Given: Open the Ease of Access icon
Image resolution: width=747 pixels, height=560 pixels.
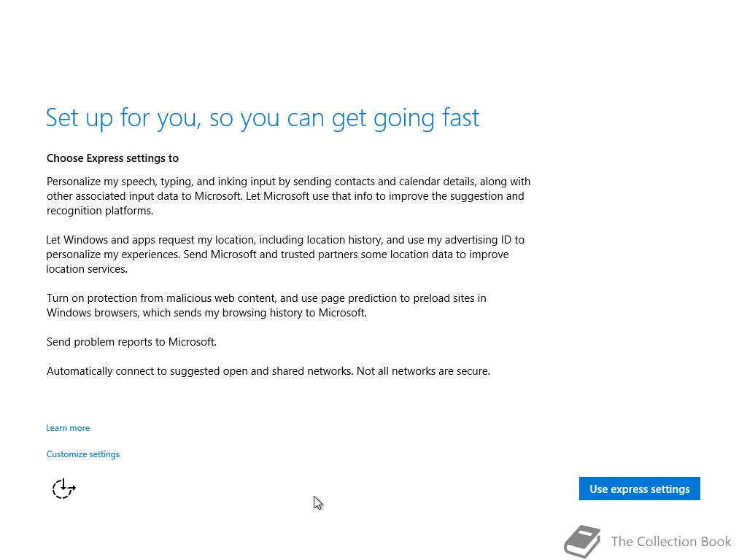Looking at the screenshot, I should (x=63, y=489).
